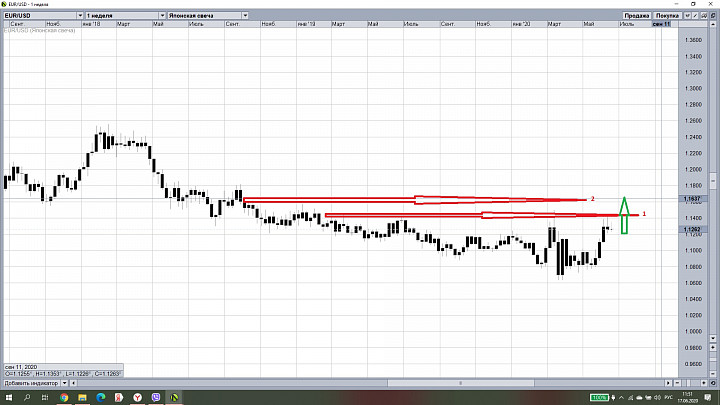Click the zoom in button at bottom right

pos(704,383)
